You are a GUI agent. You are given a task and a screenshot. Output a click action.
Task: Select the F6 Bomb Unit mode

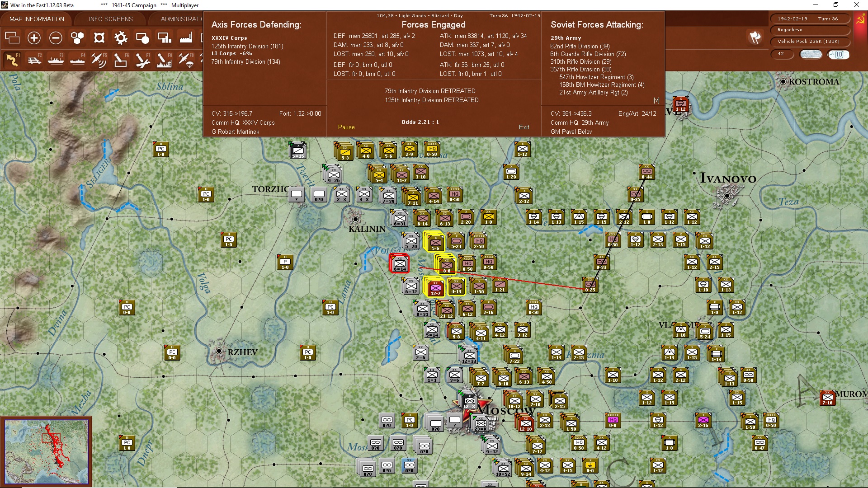[121, 60]
